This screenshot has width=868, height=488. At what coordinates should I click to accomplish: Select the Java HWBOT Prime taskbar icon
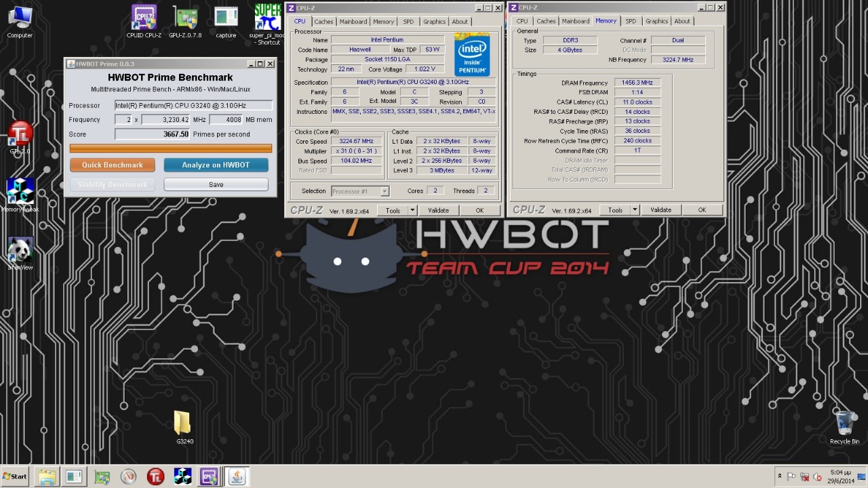[237, 476]
